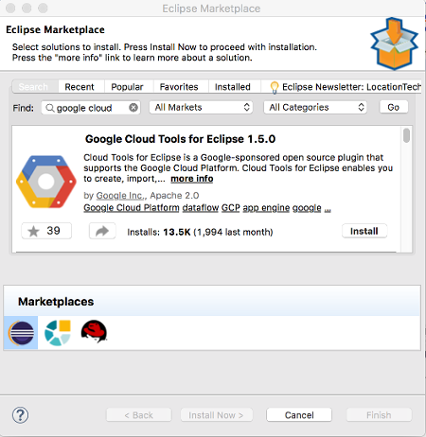Switch to the Installed tab
This screenshot has height=437, width=426.
pyautogui.click(x=233, y=87)
